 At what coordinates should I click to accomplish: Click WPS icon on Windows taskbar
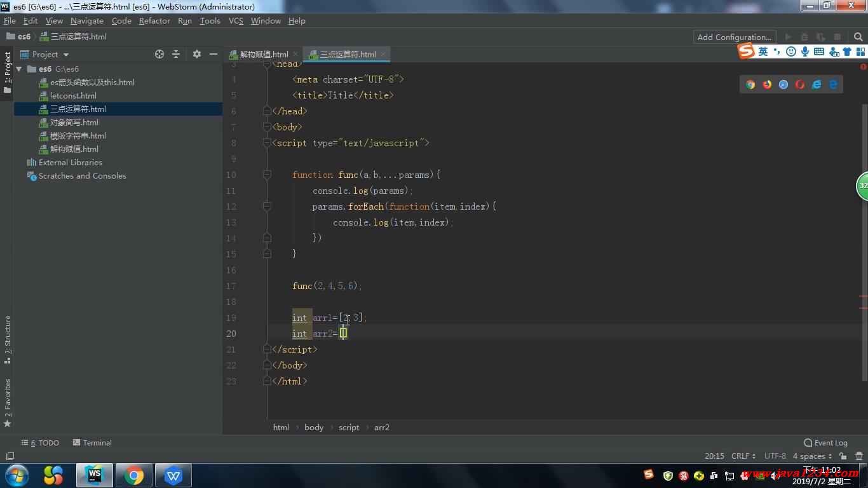pyautogui.click(x=173, y=475)
